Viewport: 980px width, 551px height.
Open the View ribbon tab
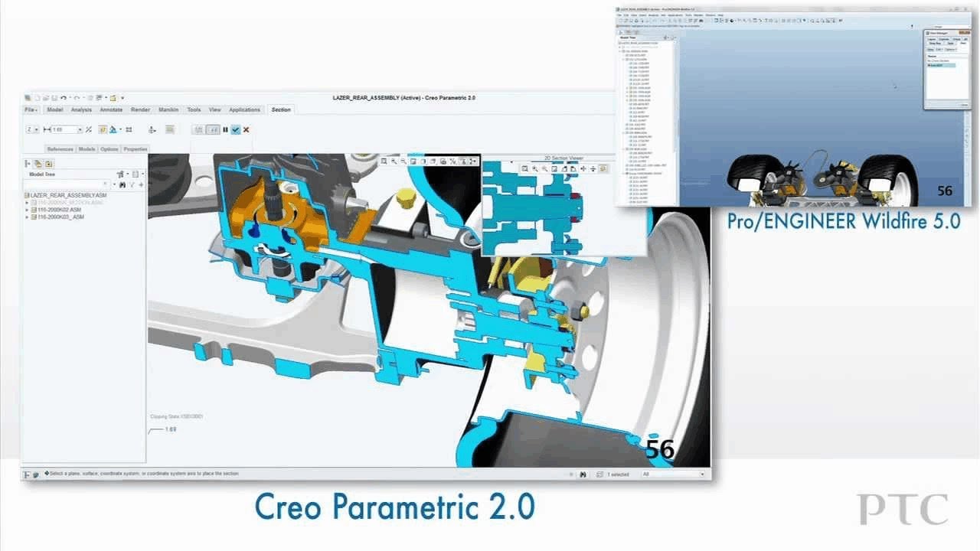pos(215,109)
